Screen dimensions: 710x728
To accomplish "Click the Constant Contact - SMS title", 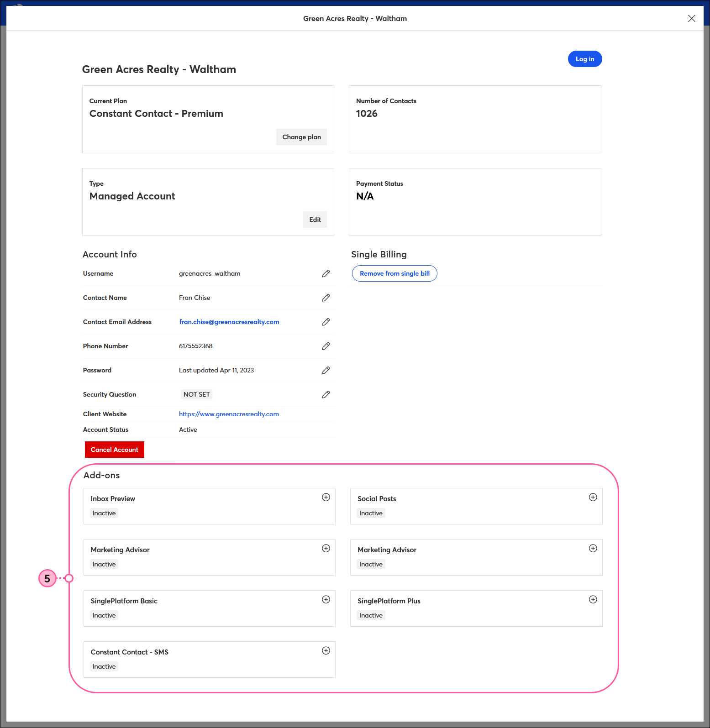I will 130,652.
